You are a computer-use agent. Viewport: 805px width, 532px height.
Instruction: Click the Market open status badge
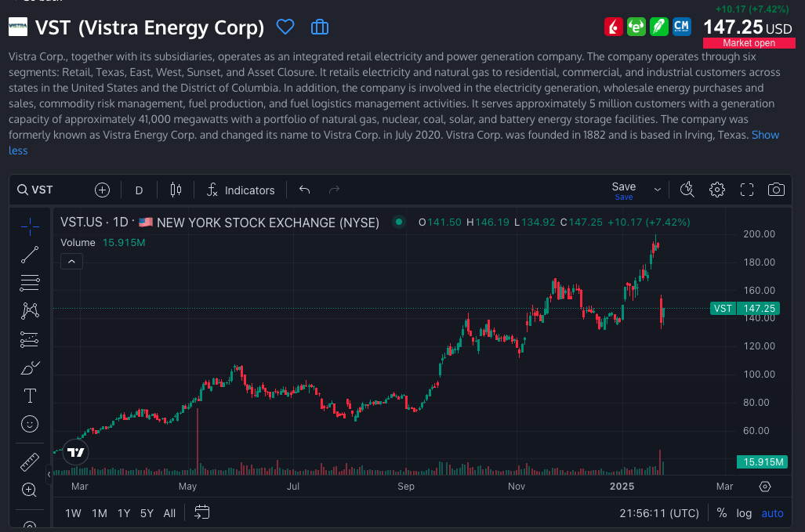click(749, 43)
